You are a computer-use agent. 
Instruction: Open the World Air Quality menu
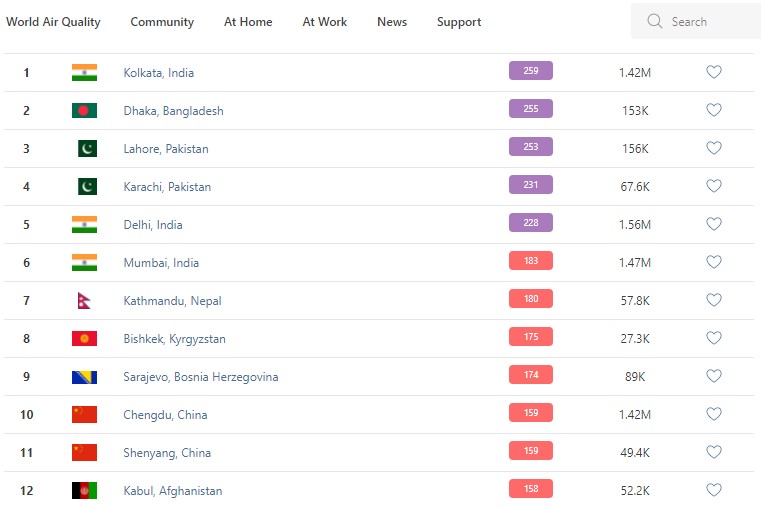(x=53, y=22)
